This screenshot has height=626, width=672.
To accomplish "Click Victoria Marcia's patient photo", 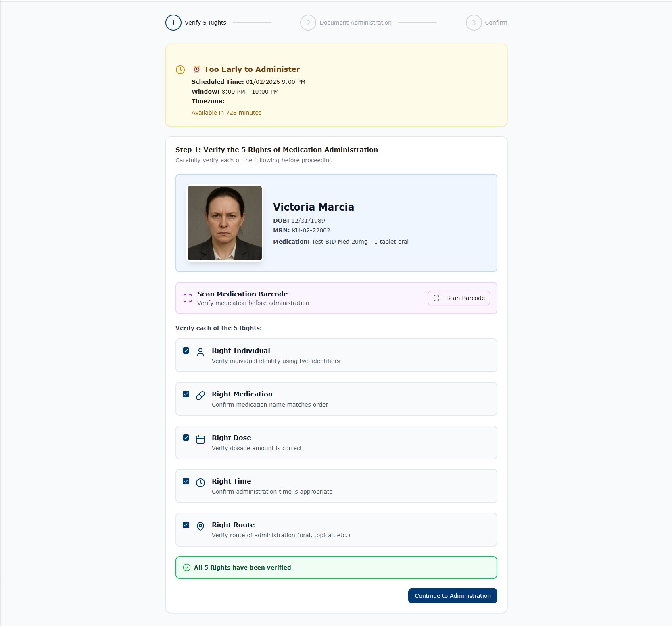I will tap(224, 223).
